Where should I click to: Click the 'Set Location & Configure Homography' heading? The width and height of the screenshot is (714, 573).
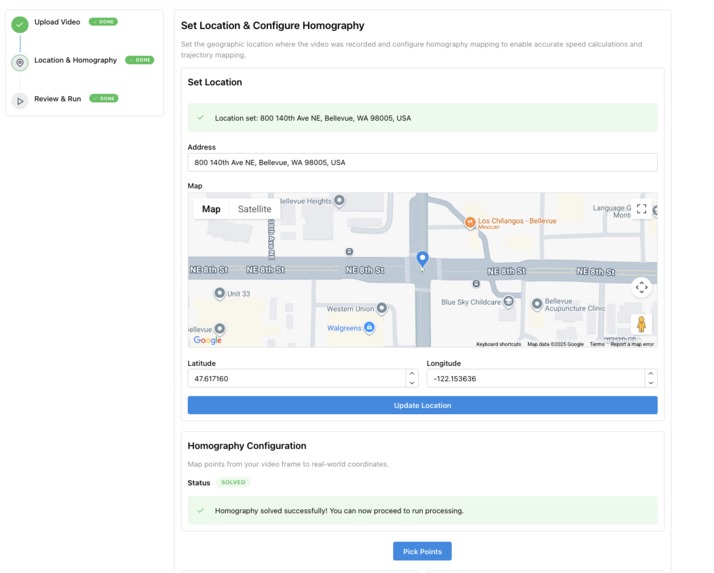click(x=272, y=26)
